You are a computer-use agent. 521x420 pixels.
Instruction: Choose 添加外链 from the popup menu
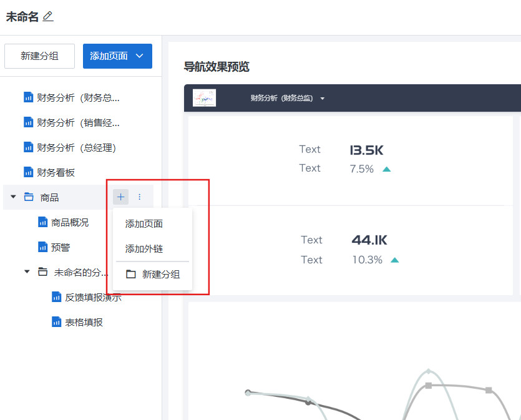144,248
